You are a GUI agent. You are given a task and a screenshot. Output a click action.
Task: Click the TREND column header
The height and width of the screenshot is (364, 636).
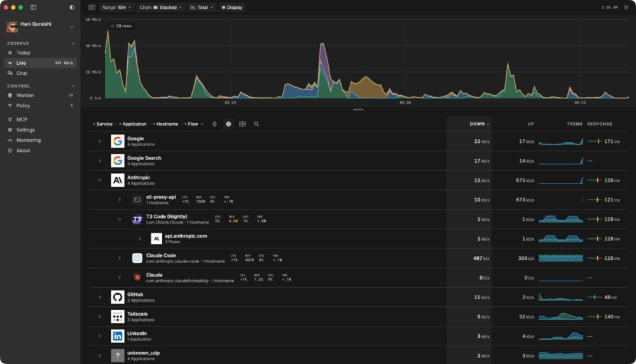[574, 124]
